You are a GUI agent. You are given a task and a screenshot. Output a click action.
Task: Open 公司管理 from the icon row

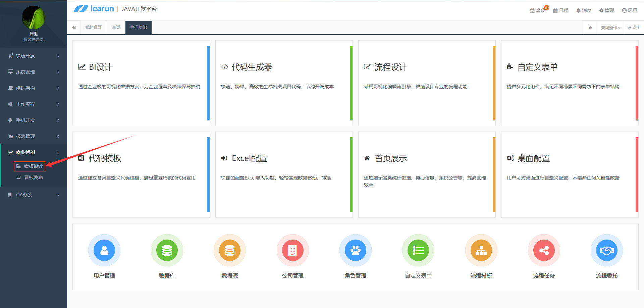pos(292,250)
